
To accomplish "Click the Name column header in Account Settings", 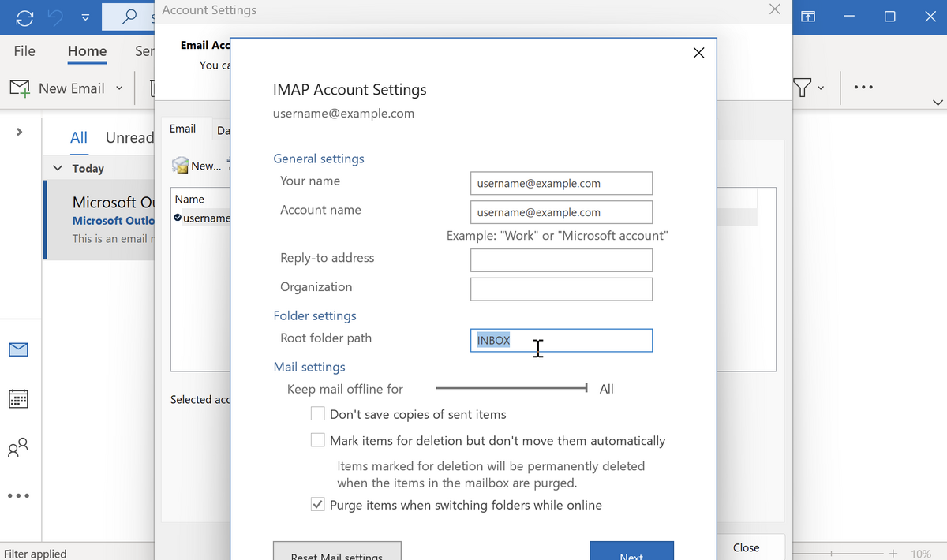I will pos(190,200).
